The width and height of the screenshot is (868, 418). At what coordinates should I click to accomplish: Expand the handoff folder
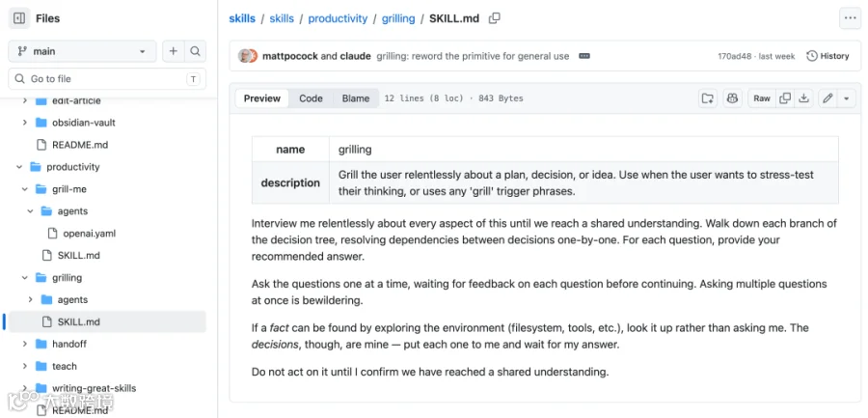pyautogui.click(x=24, y=344)
